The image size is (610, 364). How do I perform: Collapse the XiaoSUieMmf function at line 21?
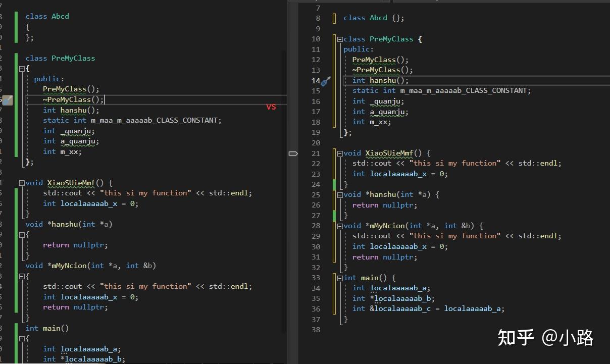point(340,153)
